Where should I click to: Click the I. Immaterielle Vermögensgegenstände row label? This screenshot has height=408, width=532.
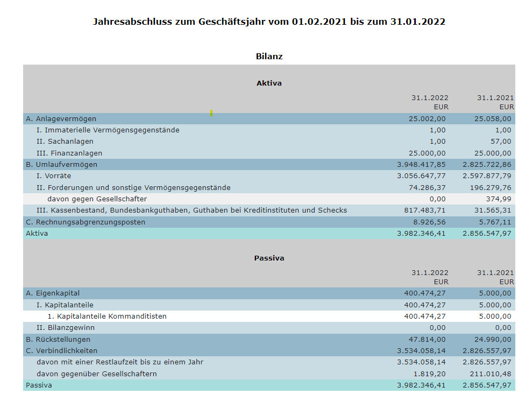click(108, 130)
